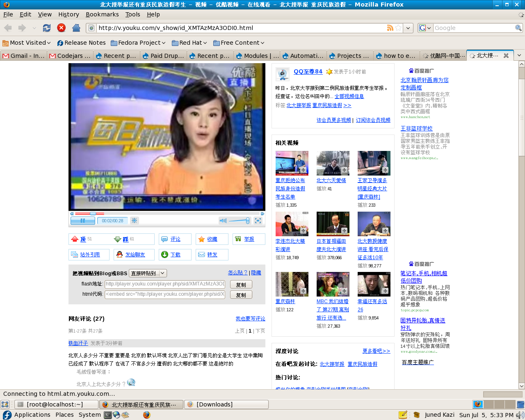Open the sticky notes panel icon
Image resolution: width=525 pixels, height=420 pixels.
pyautogui.click(x=403, y=415)
